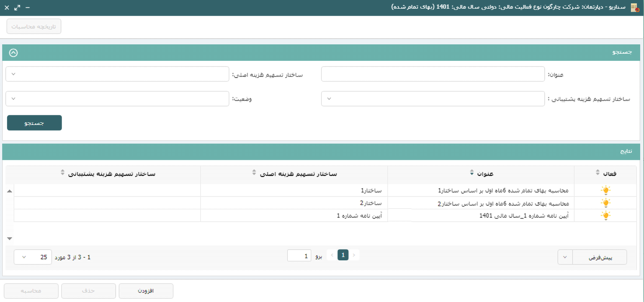The image size is (644, 302).
Task: Click into the عنوان title input field
Action: pos(433,74)
